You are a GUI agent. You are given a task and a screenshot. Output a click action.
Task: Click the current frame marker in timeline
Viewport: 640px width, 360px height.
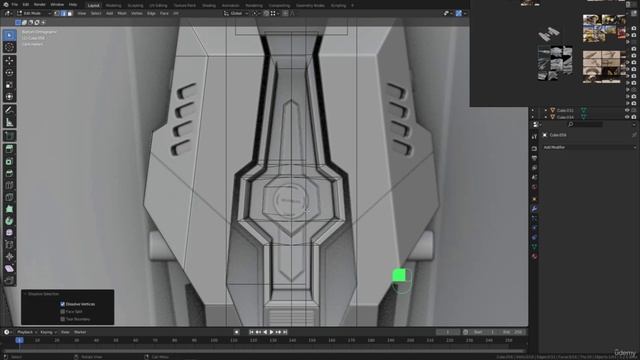click(x=19, y=340)
